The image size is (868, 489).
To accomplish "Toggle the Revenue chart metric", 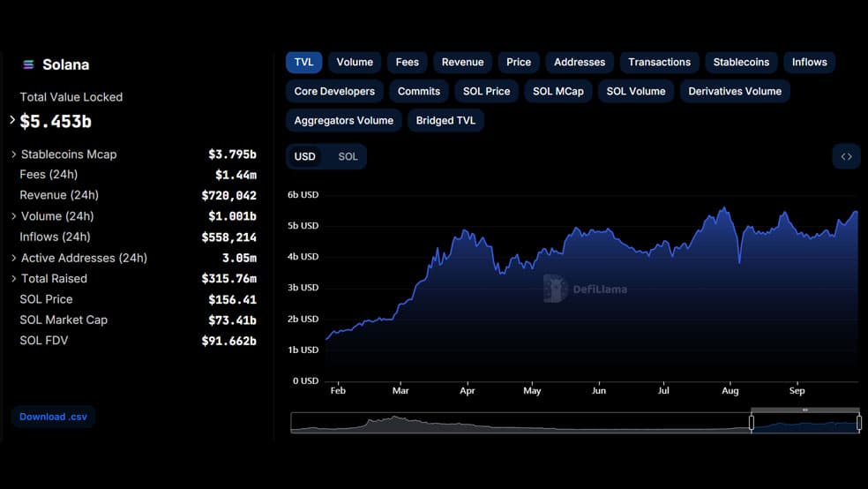I will click(x=463, y=62).
